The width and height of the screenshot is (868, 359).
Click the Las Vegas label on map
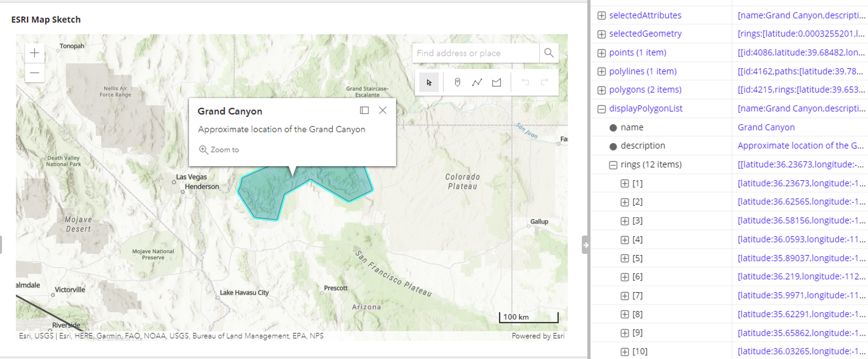[x=191, y=177]
